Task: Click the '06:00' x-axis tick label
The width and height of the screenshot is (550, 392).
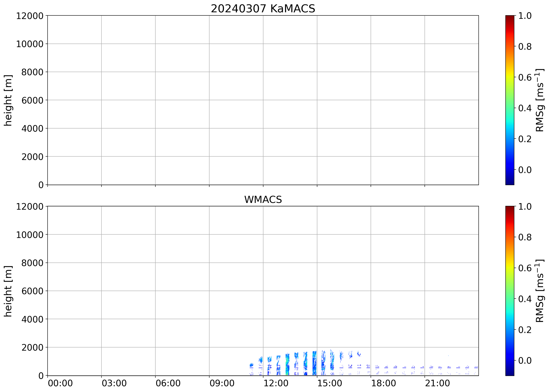Action: [x=168, y=383]
